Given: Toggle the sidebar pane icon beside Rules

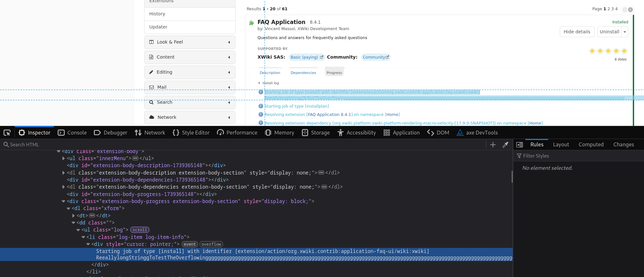Looking at the screenshot, I should coord(520,145).
